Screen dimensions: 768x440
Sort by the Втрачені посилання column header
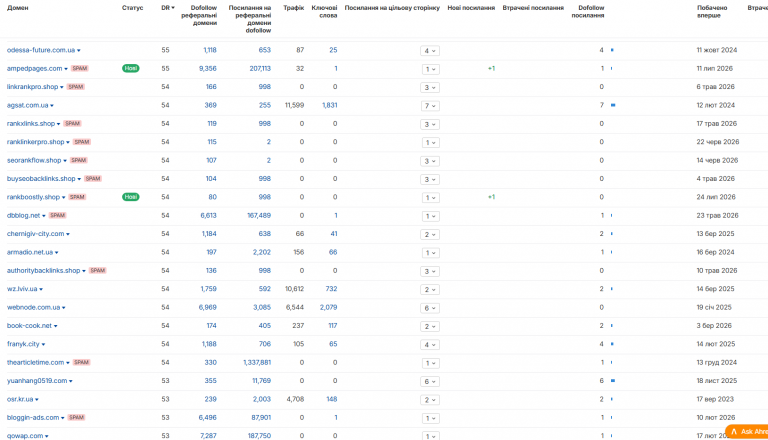click(x=533, y=8)
